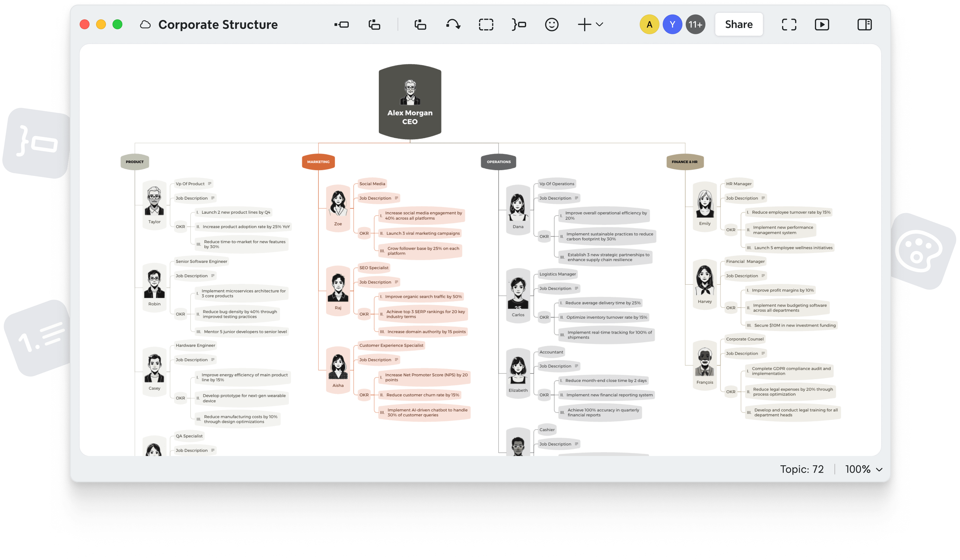Screen dimensions: 960x560
Task: Click the Topic: 72 counter
Action: click(802, 469)
